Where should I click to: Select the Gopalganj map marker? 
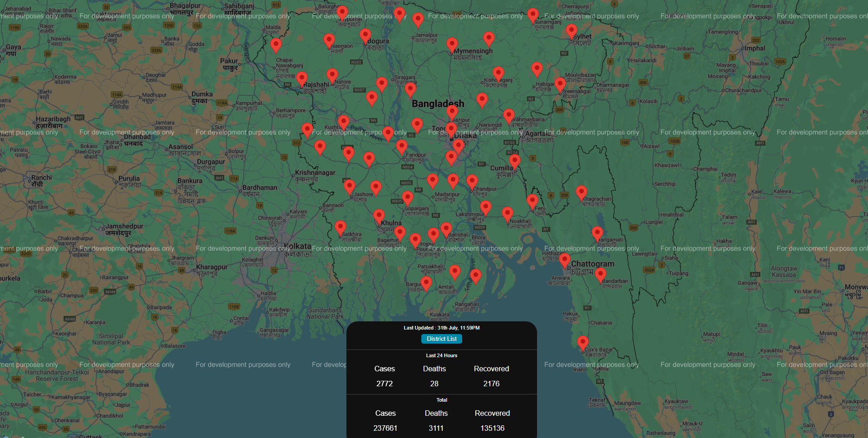[x=407, y=197]
